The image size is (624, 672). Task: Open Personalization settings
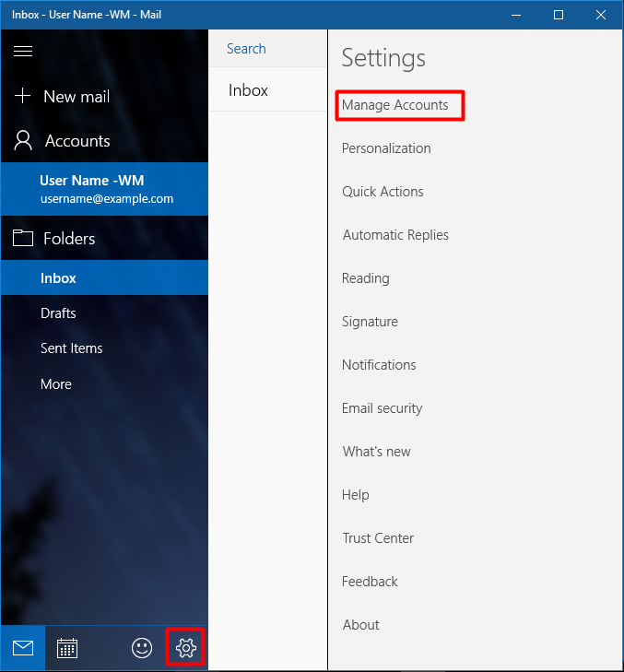click(x=386, y=148)
